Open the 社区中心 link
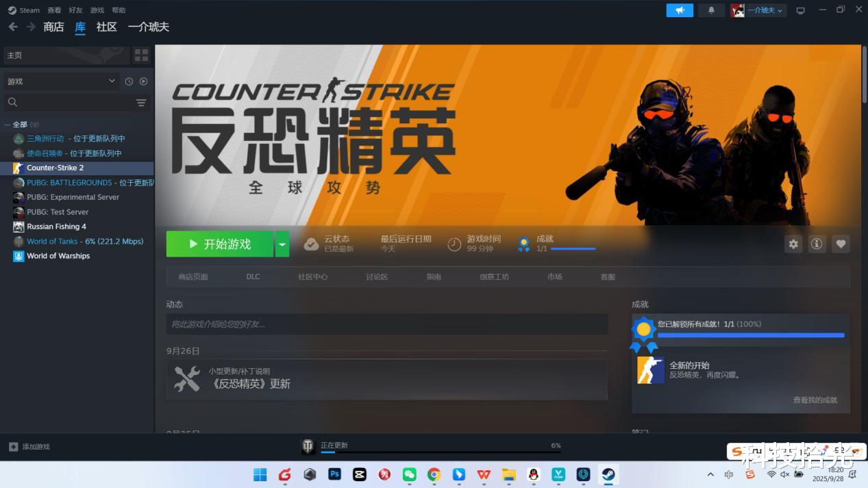 [313, 277]
